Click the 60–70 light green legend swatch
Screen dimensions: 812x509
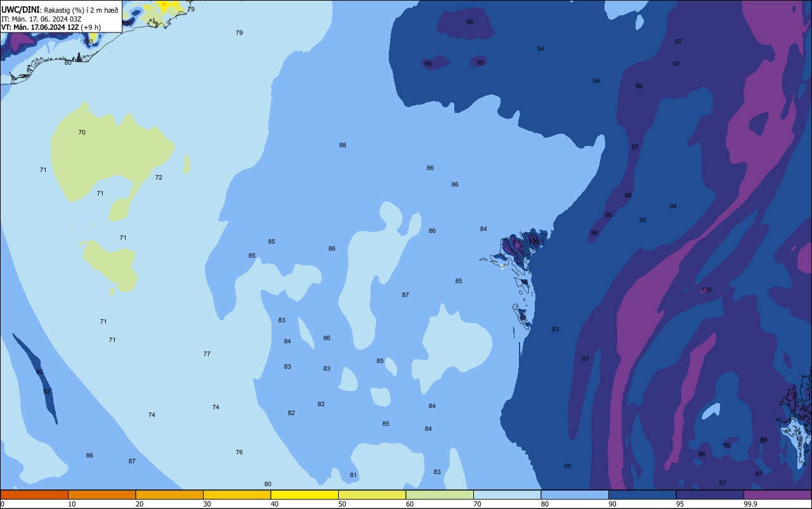(440, 494)
